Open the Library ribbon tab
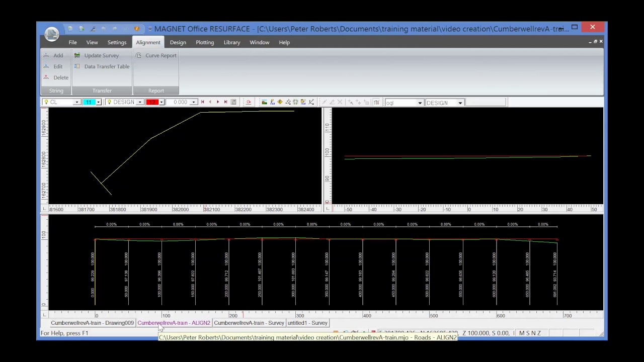This screenshot has height=362, width=644. 232,42
